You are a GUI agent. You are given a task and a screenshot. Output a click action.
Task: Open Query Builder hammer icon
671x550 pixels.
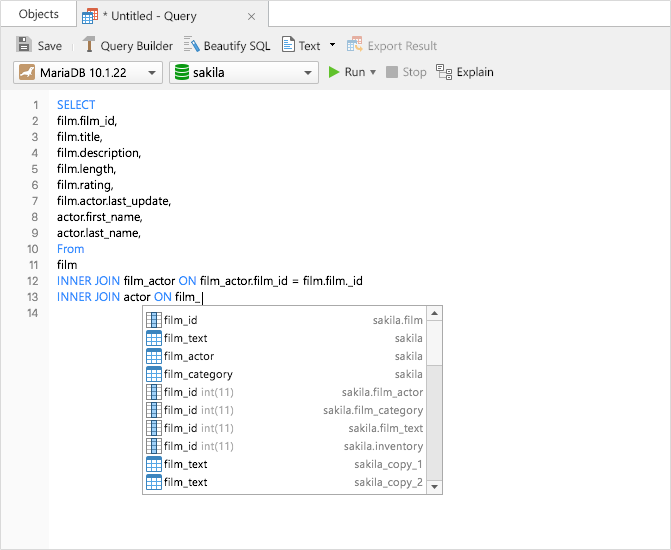point(89,45)
